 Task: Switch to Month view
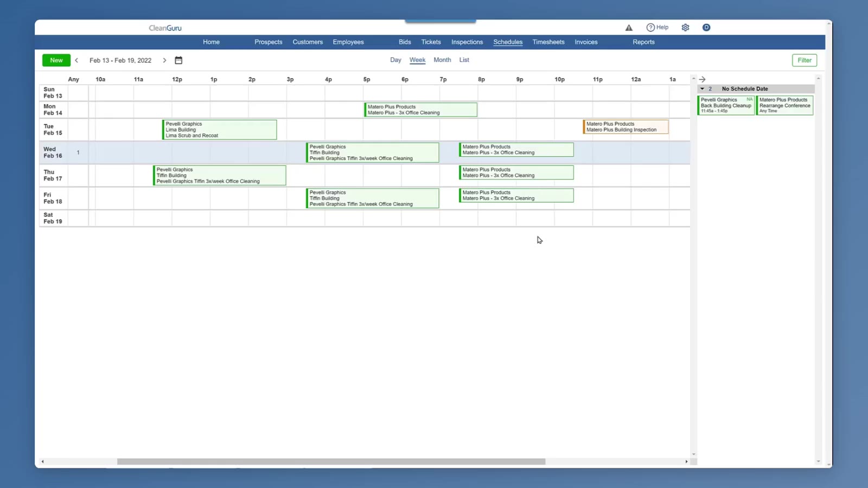442,60
